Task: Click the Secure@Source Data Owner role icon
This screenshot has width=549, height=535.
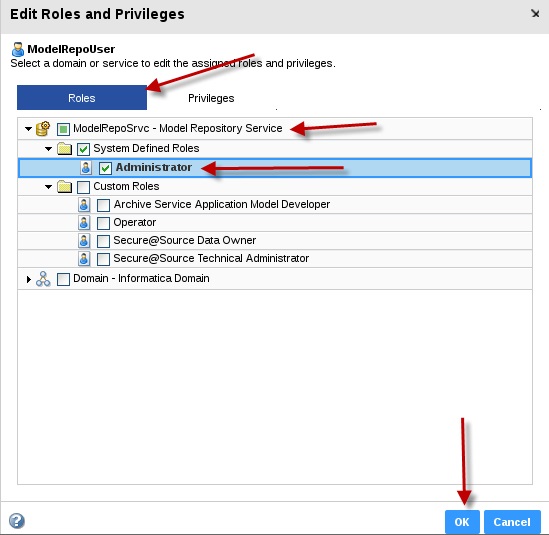Action: [x=84, y=241]
